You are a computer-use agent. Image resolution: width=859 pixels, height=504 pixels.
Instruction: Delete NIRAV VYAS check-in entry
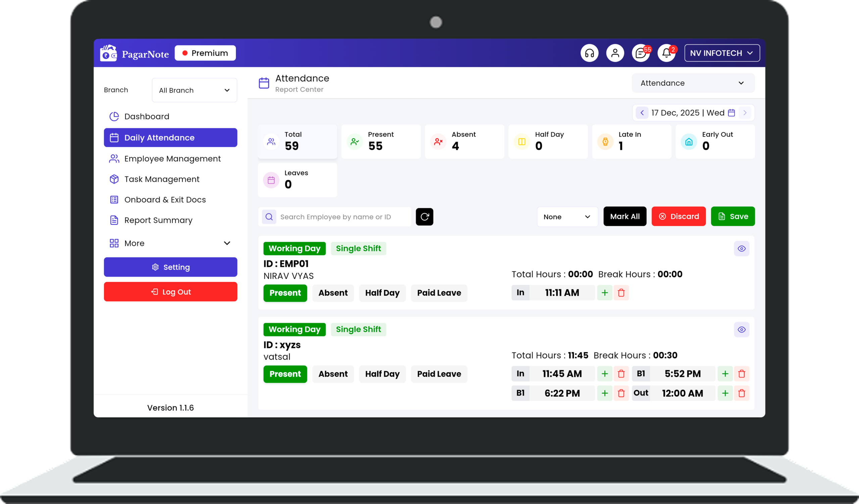click(621, 292)
